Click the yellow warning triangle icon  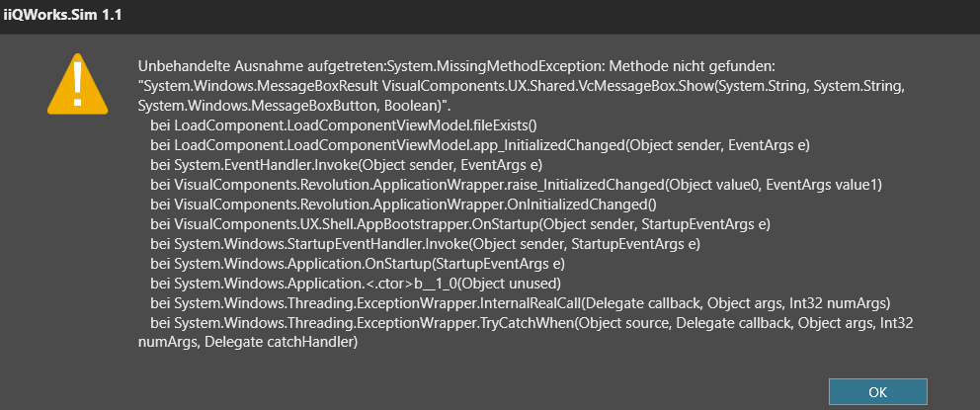pyautogui.click(x=77, y=85)
